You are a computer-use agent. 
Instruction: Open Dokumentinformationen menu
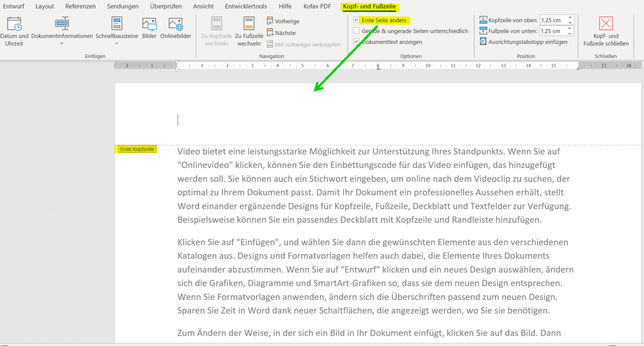point(62,31)
